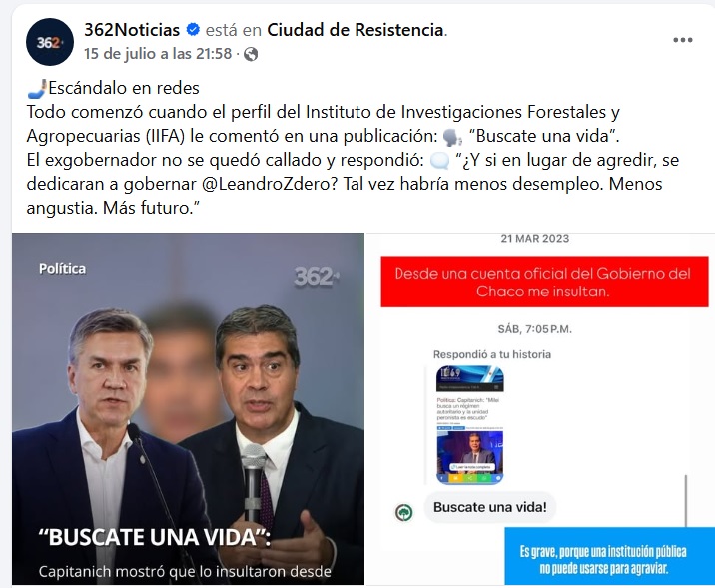Click the Política label on the photo
This screenshot has width=715, height=588.
pyautogui.click(x=63, y=268)
